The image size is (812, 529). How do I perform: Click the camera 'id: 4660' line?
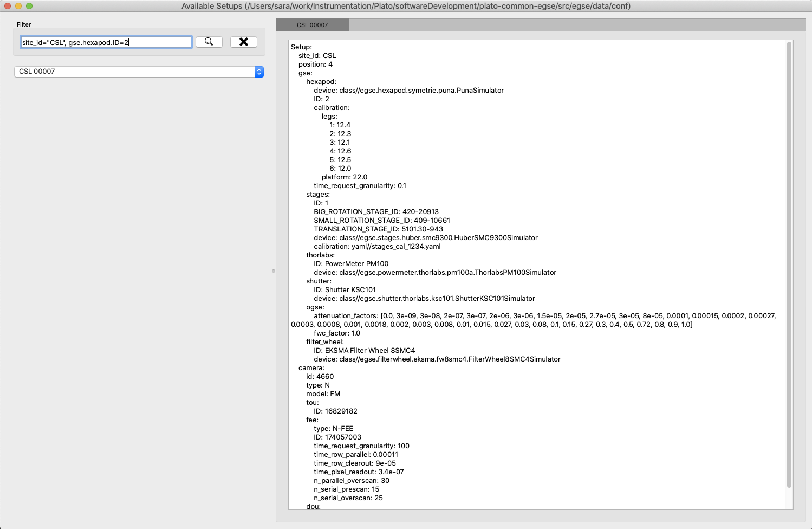(320, 377)
